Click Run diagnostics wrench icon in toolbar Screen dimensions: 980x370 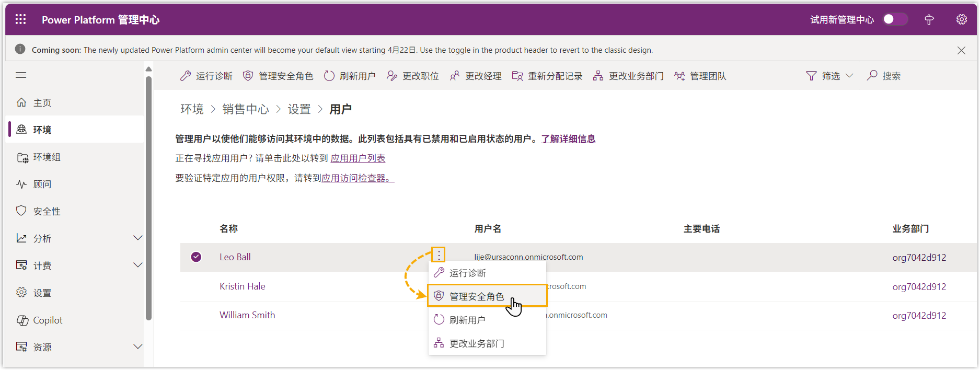point(186,76)
